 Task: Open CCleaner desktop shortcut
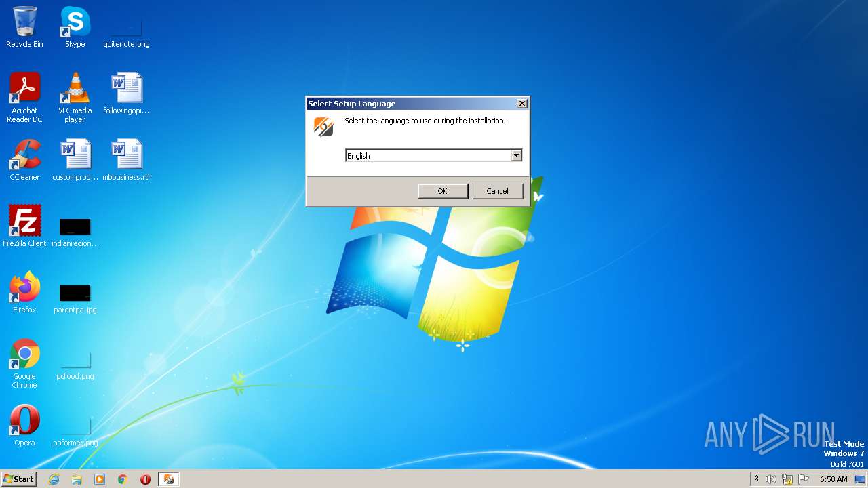coord(24,159)
